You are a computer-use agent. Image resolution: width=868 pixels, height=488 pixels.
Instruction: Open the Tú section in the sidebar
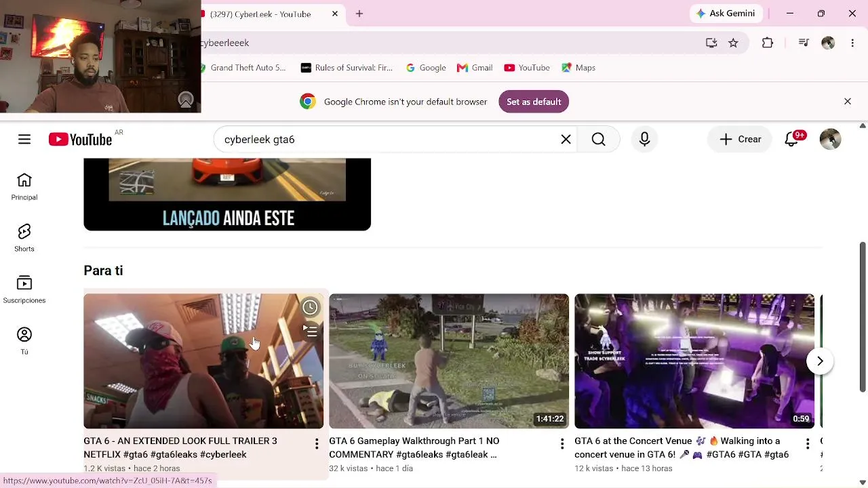(x=24, y=341)
